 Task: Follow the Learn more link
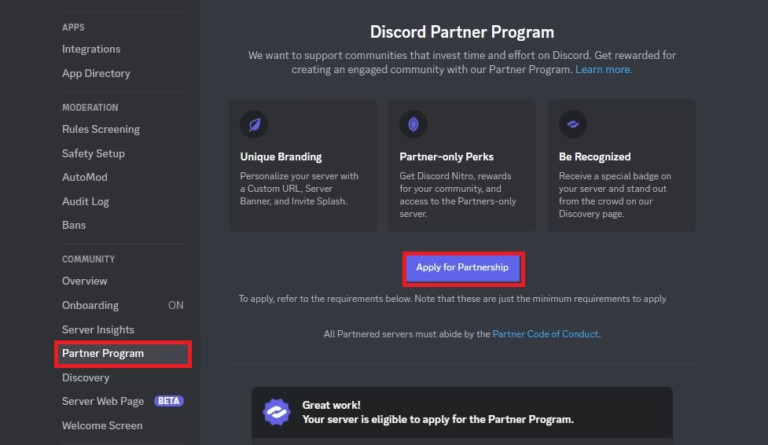603,70
